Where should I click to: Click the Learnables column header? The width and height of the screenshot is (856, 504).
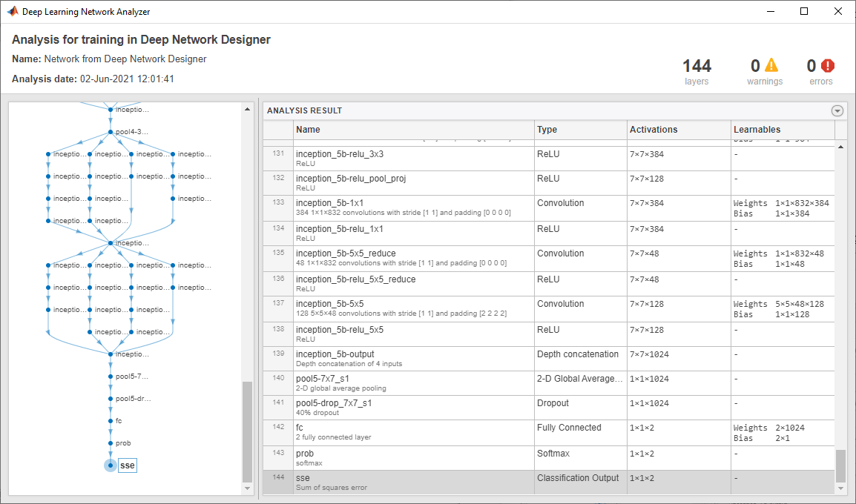click(x=783, y=130)
